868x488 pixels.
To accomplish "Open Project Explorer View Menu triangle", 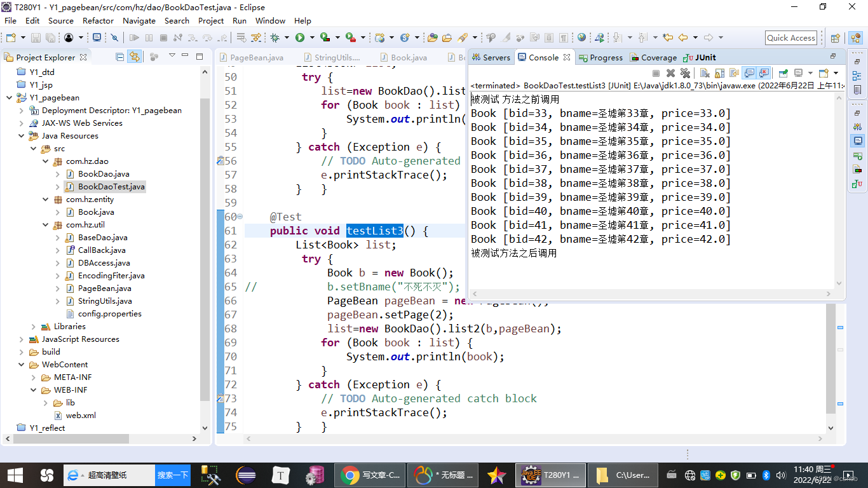I will pyautogui.click(x=172, y=57).
